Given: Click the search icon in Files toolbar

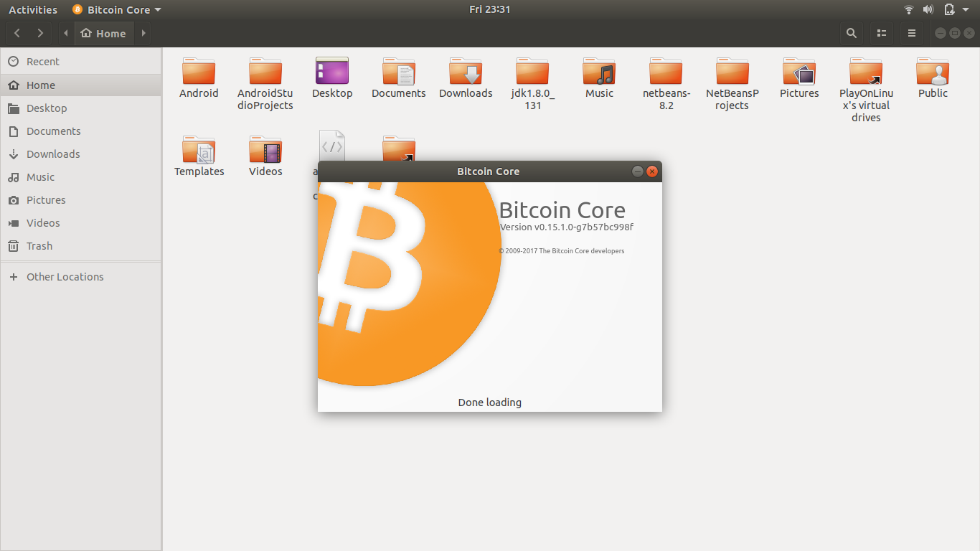Looking at the screenshot, I should point(852,33).
